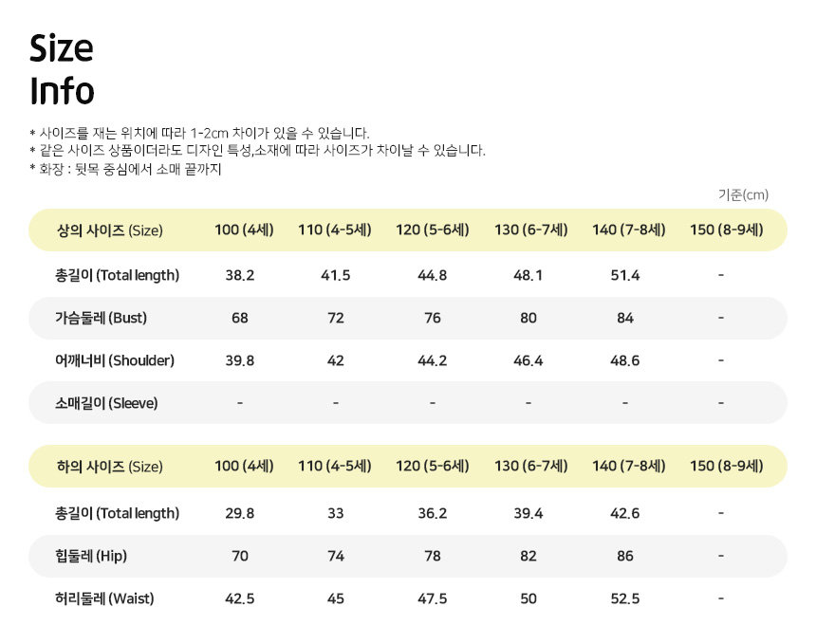Click the hip value 82
816x644 pixels.
click(x=529, y=557)
